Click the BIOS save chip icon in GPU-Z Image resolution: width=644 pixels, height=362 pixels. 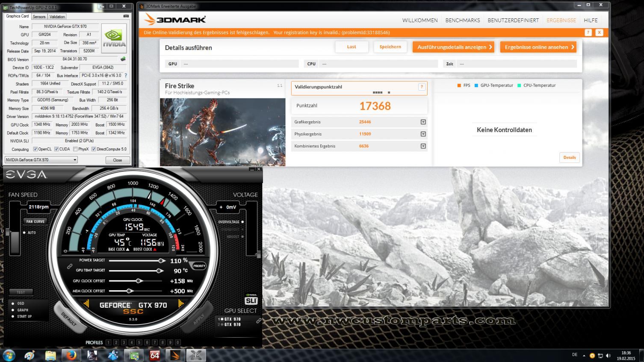tap(123, 59)
